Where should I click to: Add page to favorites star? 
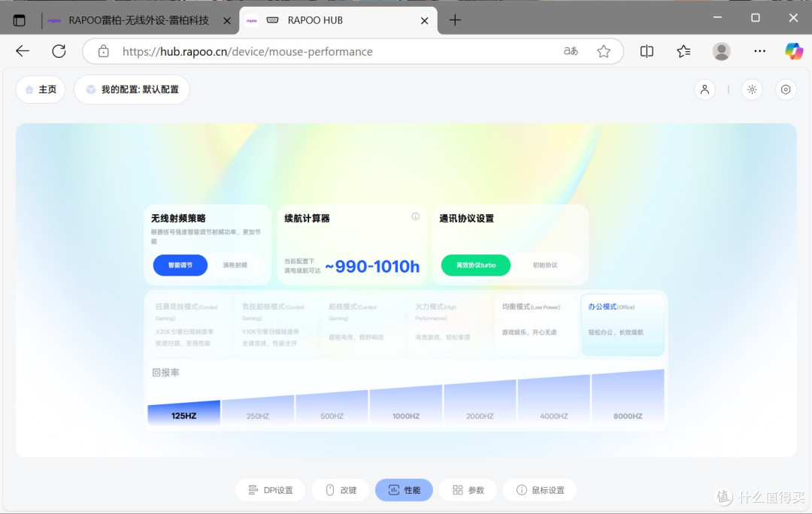[603, 51]
